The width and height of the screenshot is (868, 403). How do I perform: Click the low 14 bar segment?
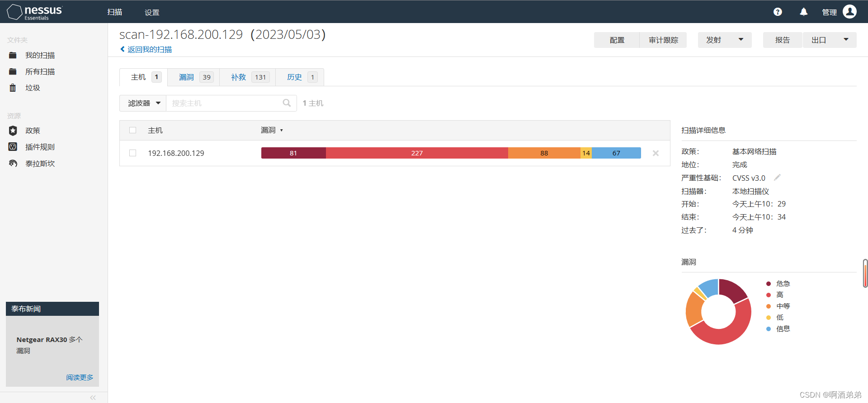(586, 153)
